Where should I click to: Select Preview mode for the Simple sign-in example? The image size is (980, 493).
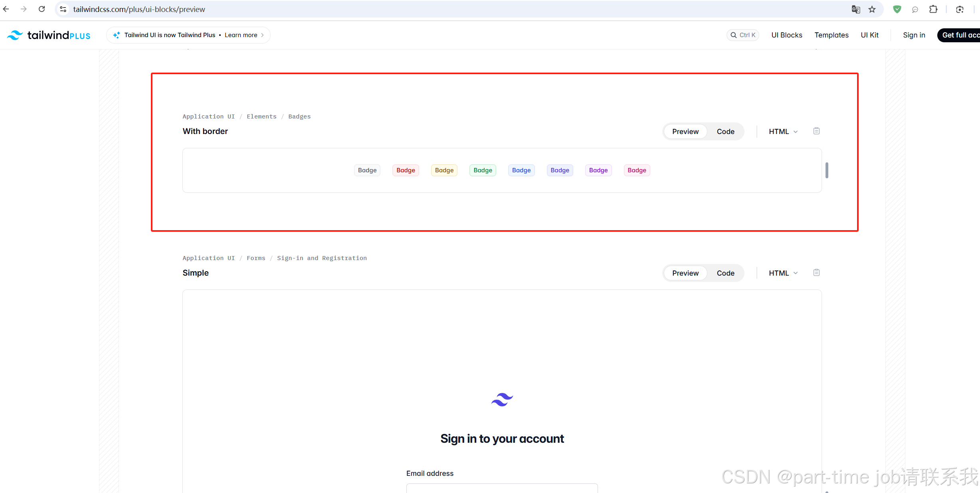(685, 273)
